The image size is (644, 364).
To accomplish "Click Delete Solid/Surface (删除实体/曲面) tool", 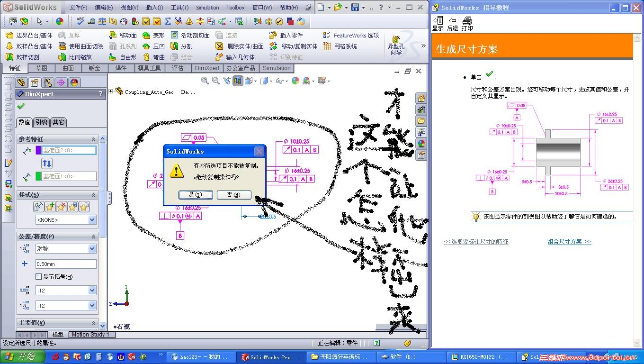I will (239, 46).
